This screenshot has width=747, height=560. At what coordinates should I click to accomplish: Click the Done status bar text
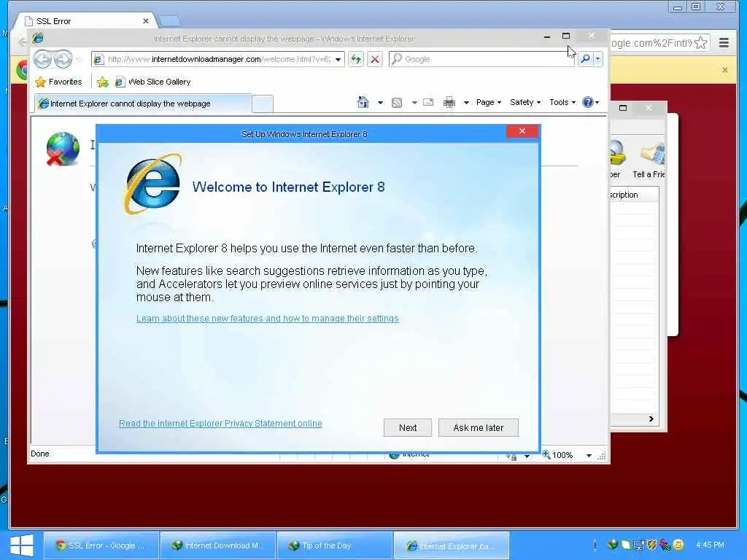coord(39,454)
